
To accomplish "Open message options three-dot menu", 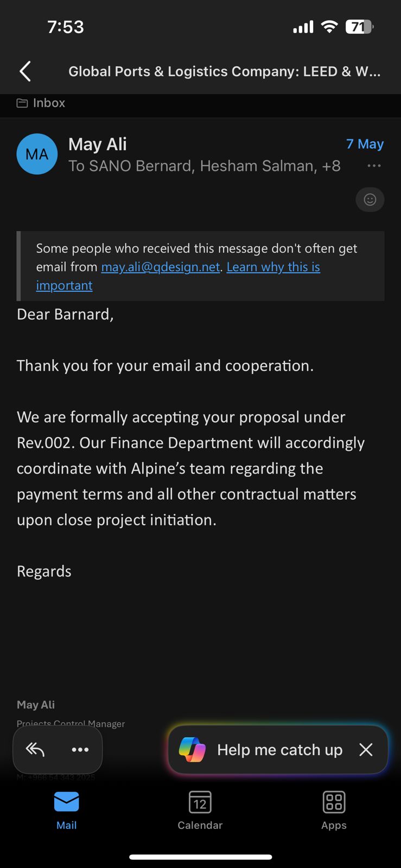I will [374, 166].
